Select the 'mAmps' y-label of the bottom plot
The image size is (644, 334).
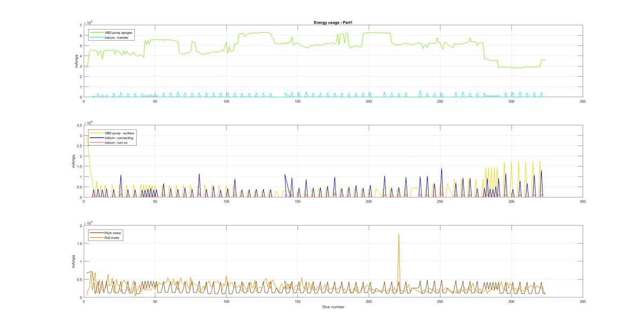tap(75, 262)
